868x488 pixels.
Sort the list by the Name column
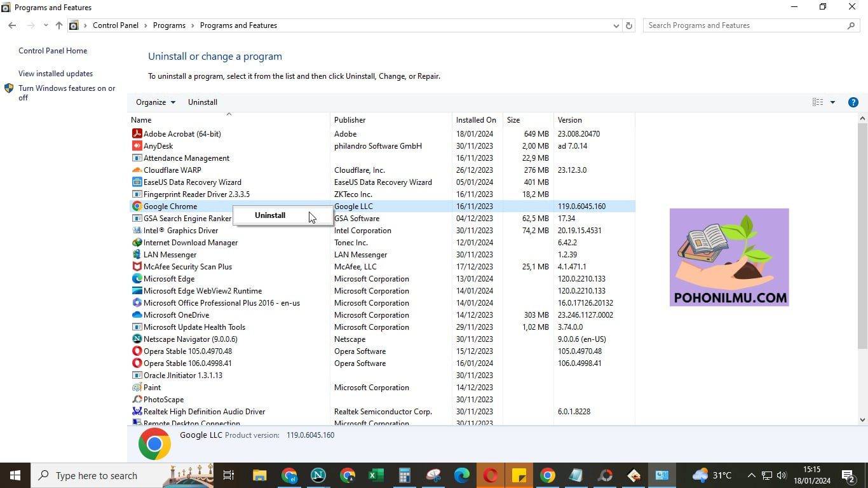229,119
